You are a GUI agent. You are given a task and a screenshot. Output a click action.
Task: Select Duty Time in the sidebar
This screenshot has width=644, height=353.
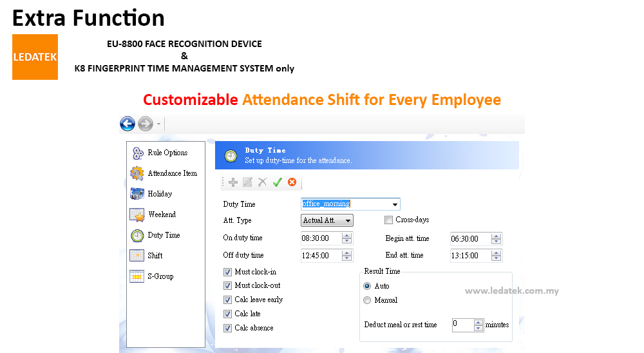[x=164, y=235]
